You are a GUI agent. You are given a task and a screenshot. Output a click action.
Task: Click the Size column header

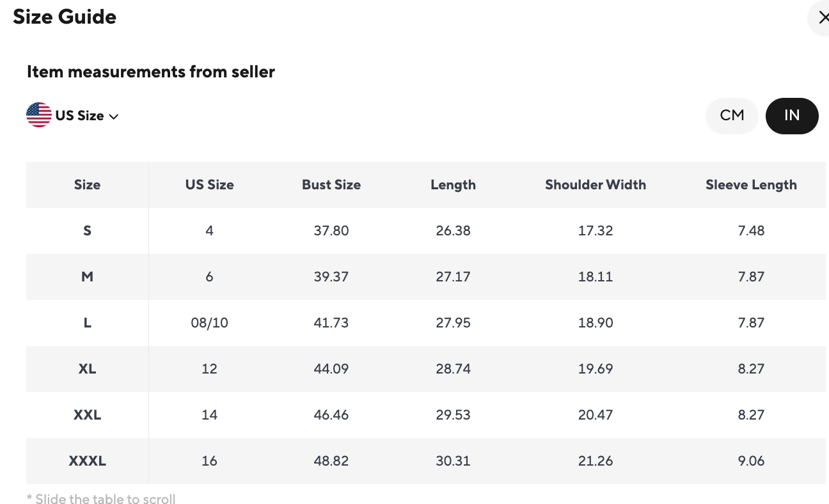point(87,185)
